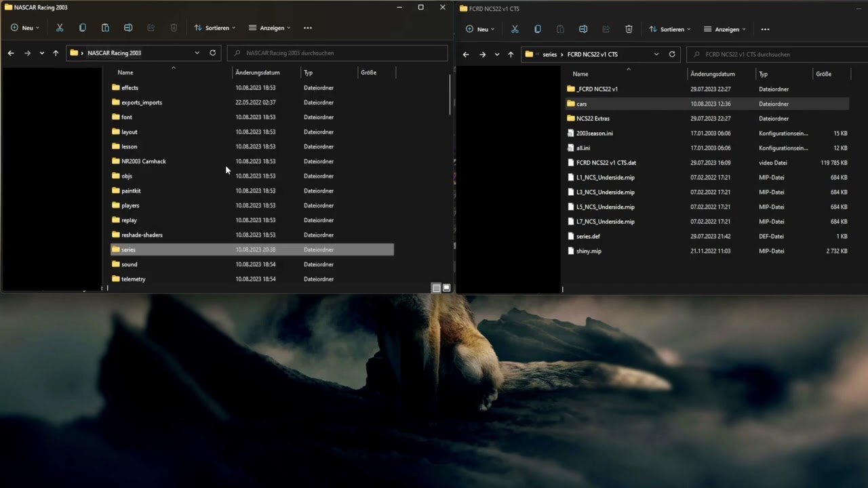This screenshot has height=488, width=868.
Task: Open Neu dropdown in NASCAR Racing 2003 window
Action: pyautogui.click(x=25, y=28)
